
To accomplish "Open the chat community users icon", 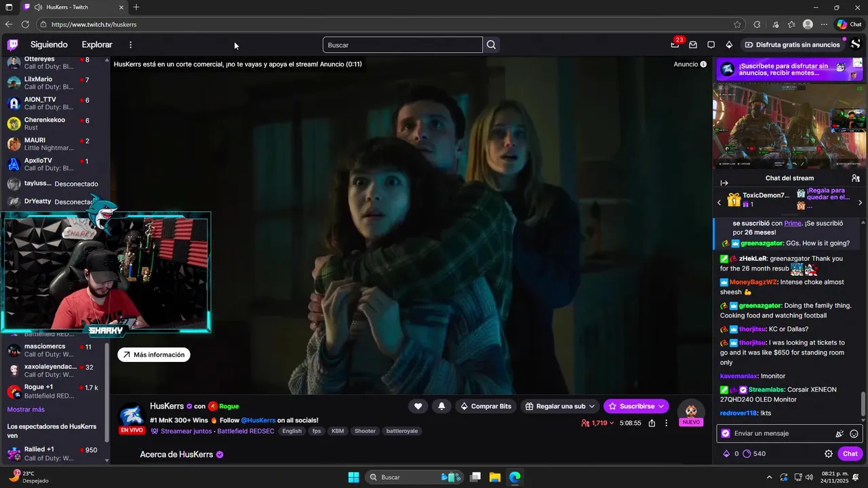I will tap(855, 178).
